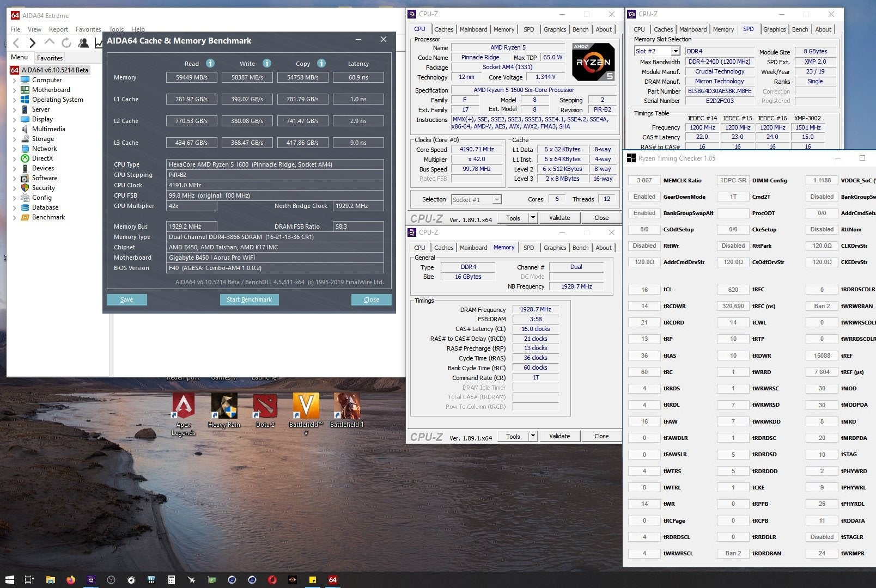Select the Heavy Rain desktop icon
This screenshot has height=588, width=876.
[224, 411]
